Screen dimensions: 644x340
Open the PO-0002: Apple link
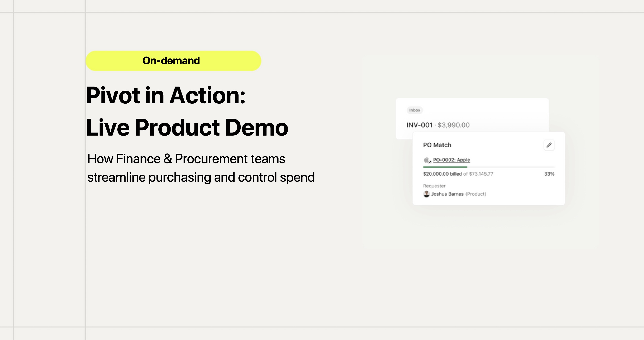[451, 160]
